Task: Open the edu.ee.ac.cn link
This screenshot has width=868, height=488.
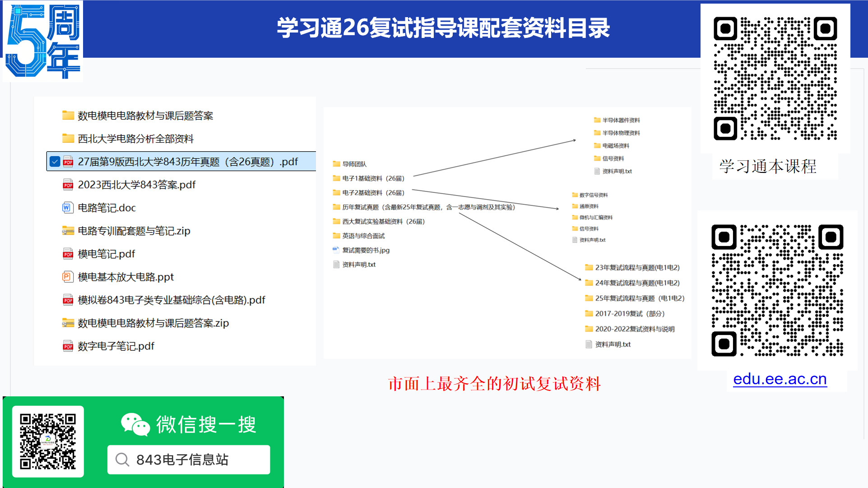Action: coord(780,379)
